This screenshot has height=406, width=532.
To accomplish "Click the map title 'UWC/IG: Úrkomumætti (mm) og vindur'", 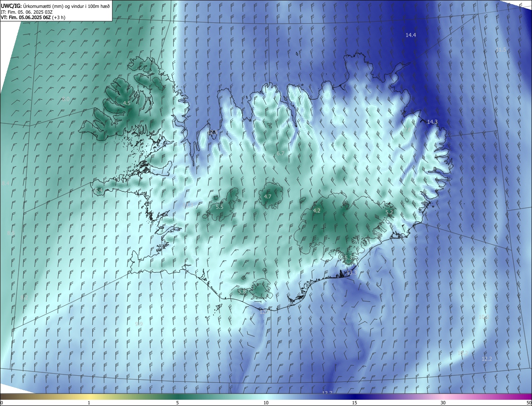I will [x=55, y=5].
